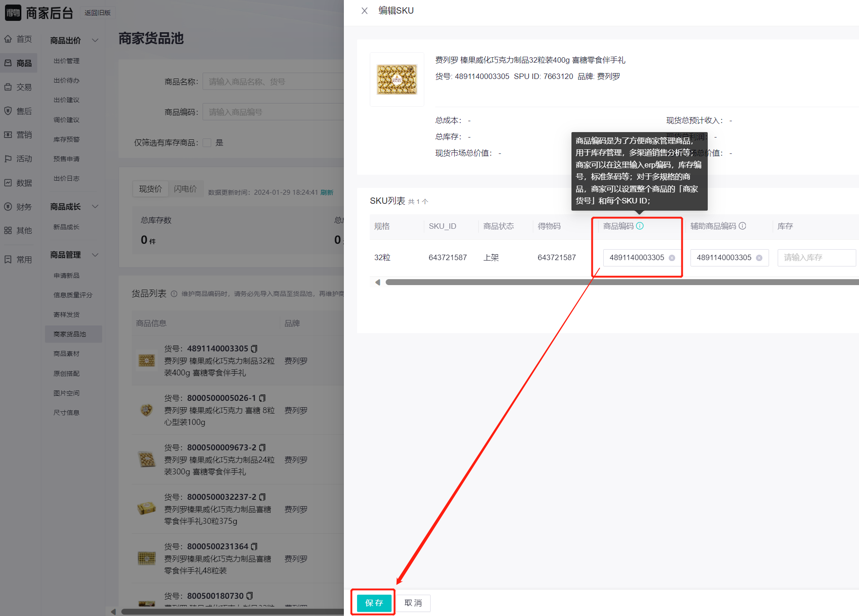Copy 货号 8000500231364 with copy icon
Viewport: 859px width, 616px height.
pos(254,547)
